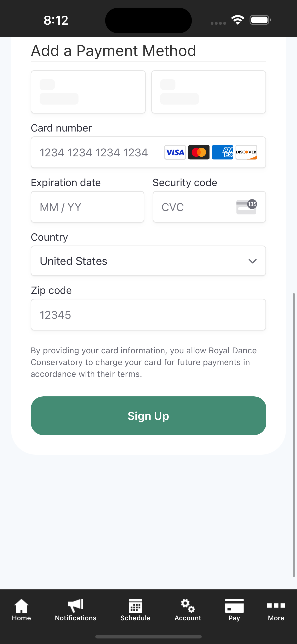Open the Schedule calendar icon

coord(135,606)
